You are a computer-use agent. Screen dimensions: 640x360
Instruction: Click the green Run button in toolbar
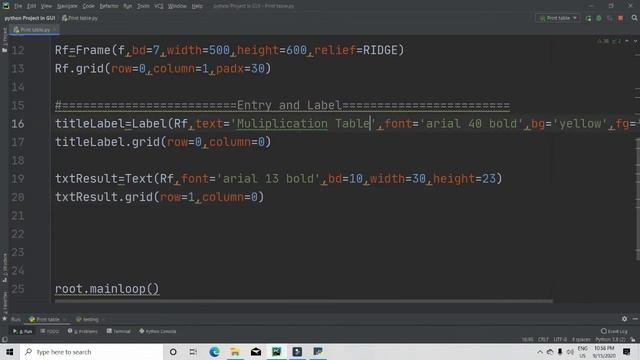pyautogui.click(x=588, y=18)
